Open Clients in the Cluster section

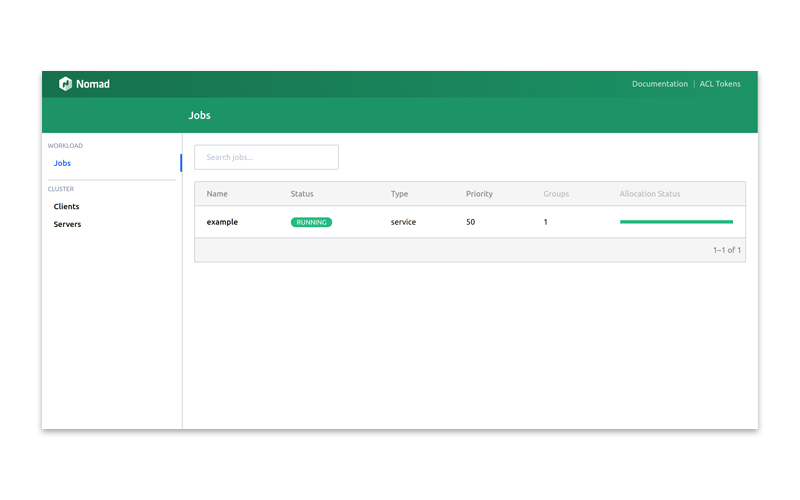66,206
